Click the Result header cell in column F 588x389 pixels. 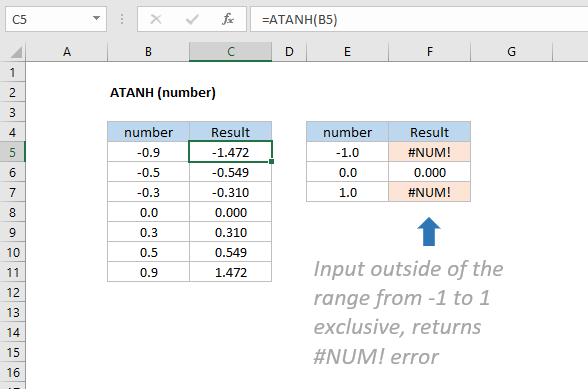click(x=430, y=132)
